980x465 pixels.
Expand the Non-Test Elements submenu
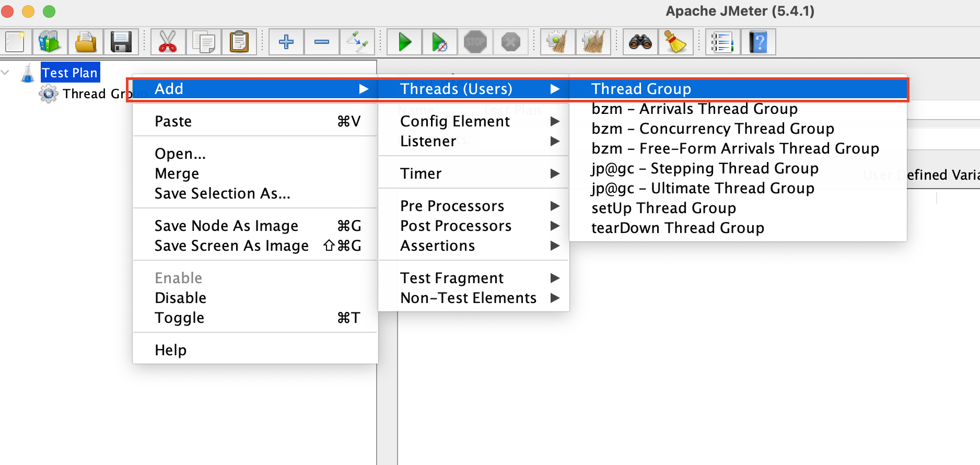pos(473,298)
